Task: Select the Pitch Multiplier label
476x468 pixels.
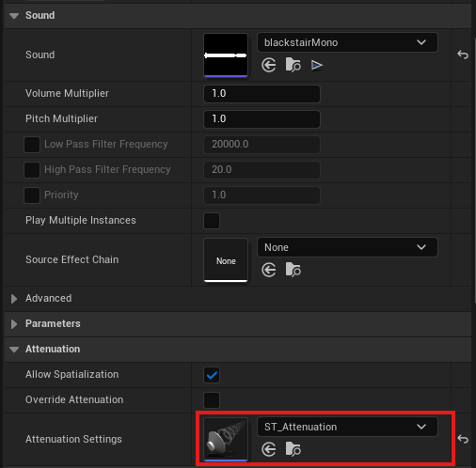Action: (61, 118)
